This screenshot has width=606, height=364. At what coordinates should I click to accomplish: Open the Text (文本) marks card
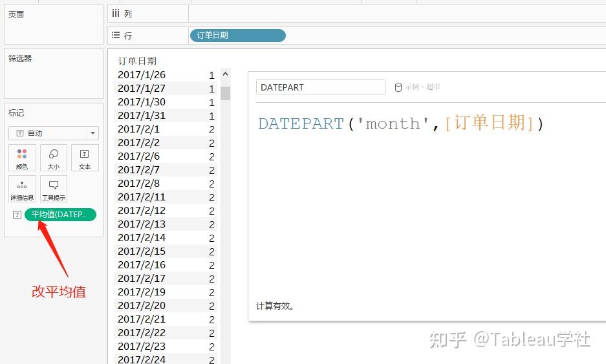(x=85, y=158)
